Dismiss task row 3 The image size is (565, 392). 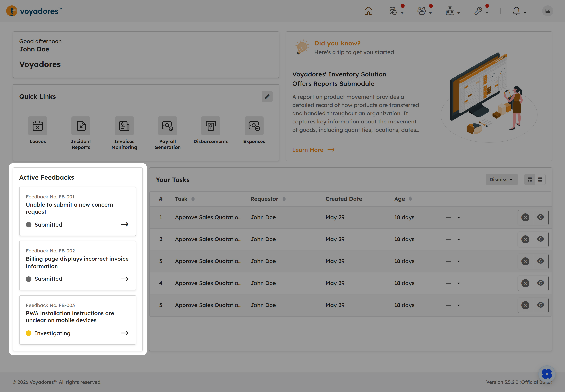pyautogui.click(x=525, y=261)
